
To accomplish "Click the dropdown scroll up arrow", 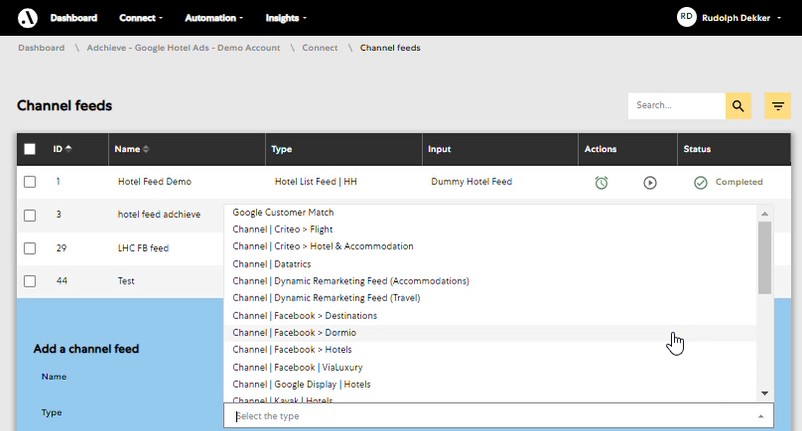I will [765, 214].
